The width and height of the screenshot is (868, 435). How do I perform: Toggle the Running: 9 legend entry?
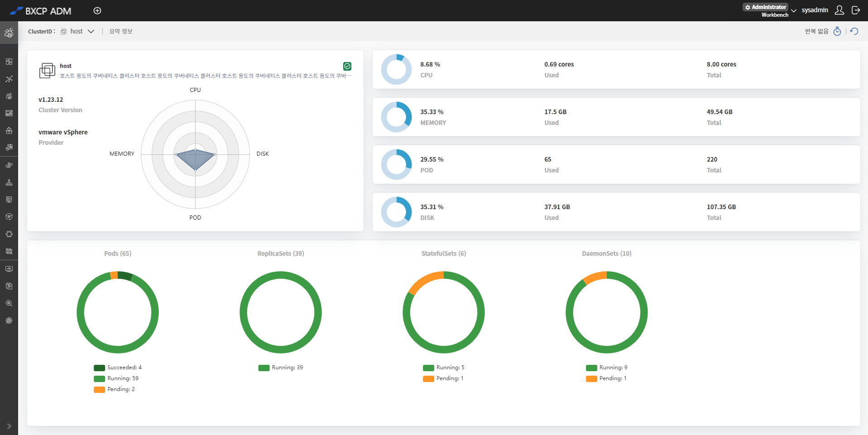pos(607,368)
